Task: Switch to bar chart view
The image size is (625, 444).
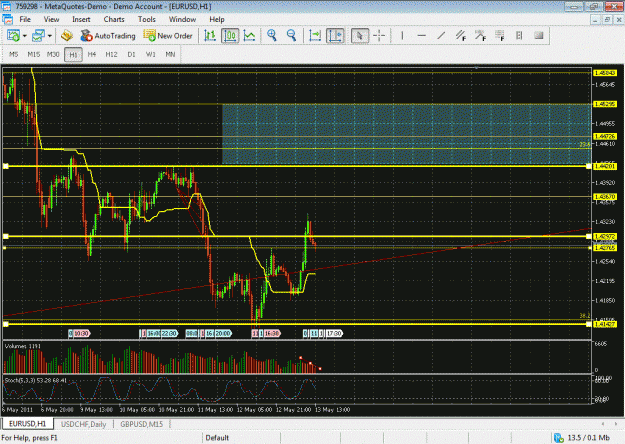Action: [210, 36]
